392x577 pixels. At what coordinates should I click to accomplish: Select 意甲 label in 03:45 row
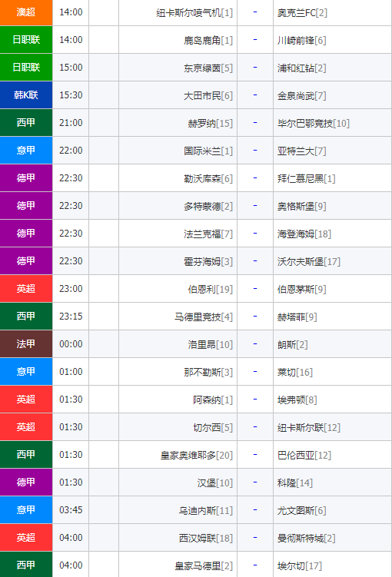pyautogui.click(x=26, y=509)
